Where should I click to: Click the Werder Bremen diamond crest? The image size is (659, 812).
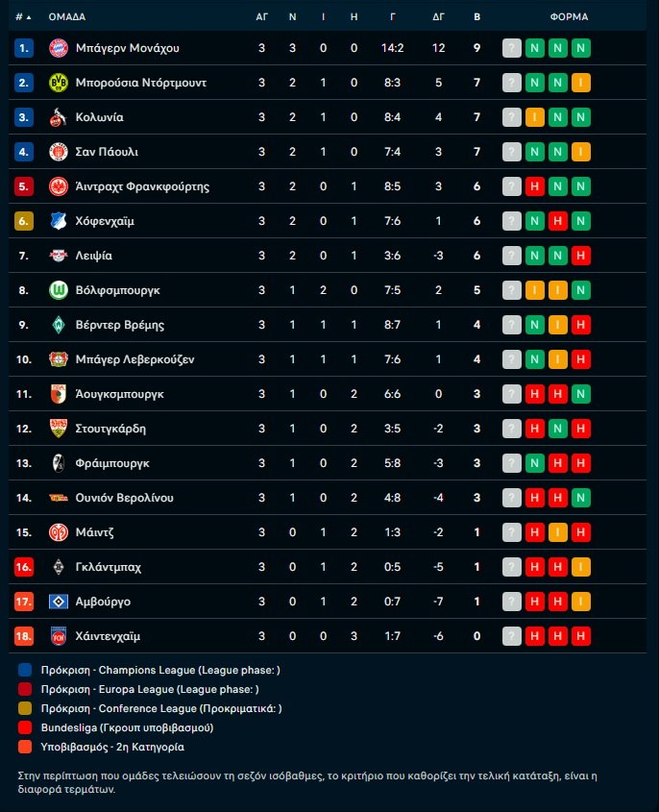point(58,325)
